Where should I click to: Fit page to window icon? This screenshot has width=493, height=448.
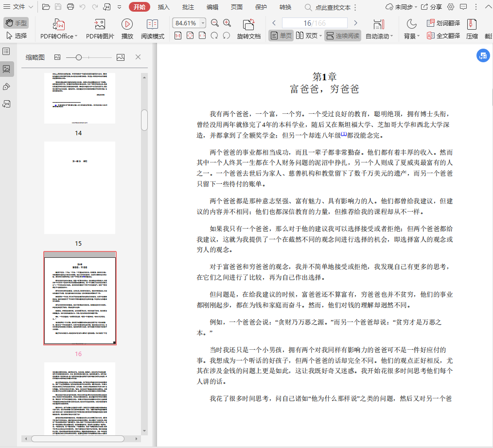click(x=190, y=36)
